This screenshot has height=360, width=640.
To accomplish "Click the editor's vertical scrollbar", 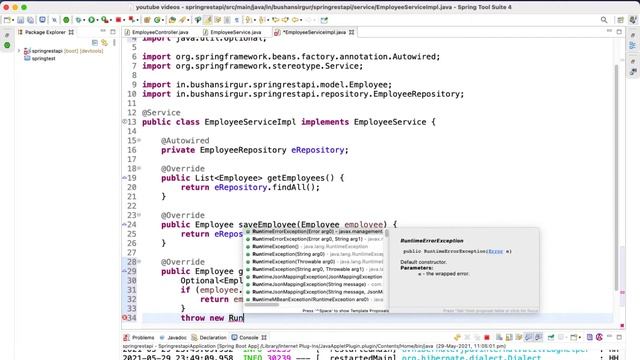I will [x=616, y=178].
